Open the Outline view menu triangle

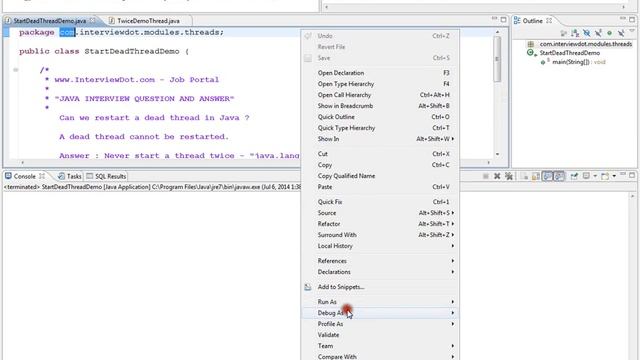tap(632, 31)
